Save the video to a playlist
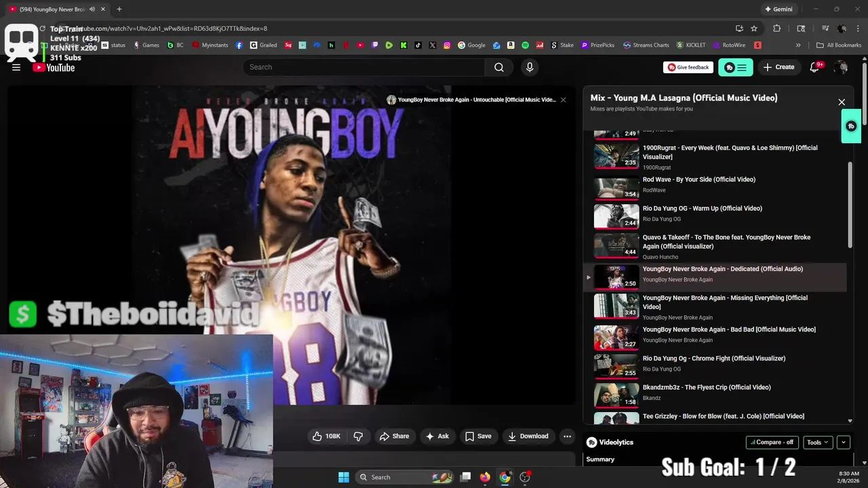The height and width of the screenshot is (488, 868). [478, 436]
